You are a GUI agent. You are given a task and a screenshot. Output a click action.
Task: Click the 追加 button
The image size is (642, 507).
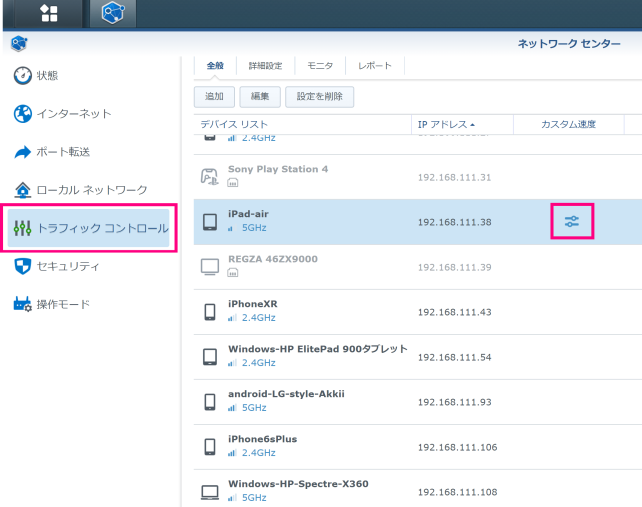[x=214, y=97]
